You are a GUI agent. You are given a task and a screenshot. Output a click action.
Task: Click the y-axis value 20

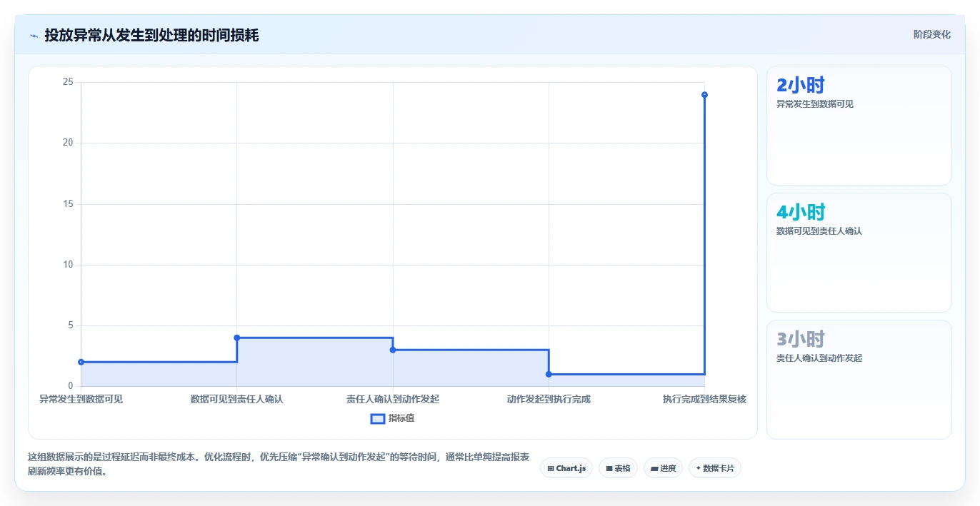click(x=68, y=143)
